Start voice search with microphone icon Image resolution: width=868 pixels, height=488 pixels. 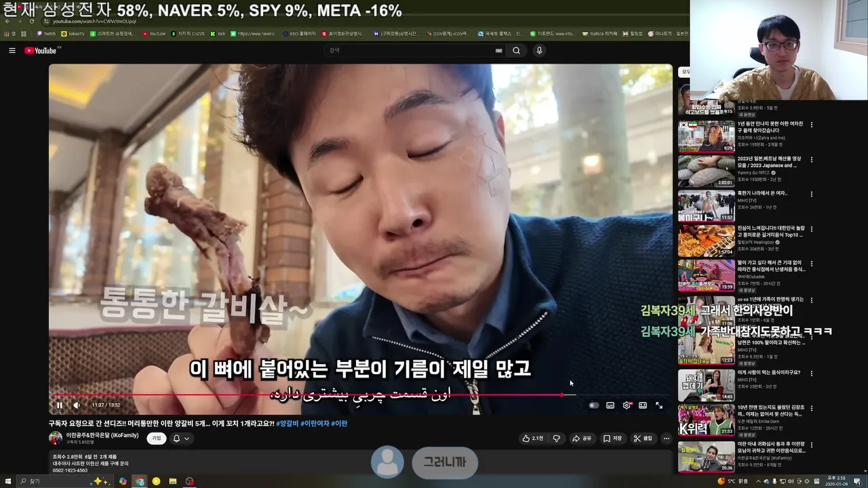tap(539, 50)
